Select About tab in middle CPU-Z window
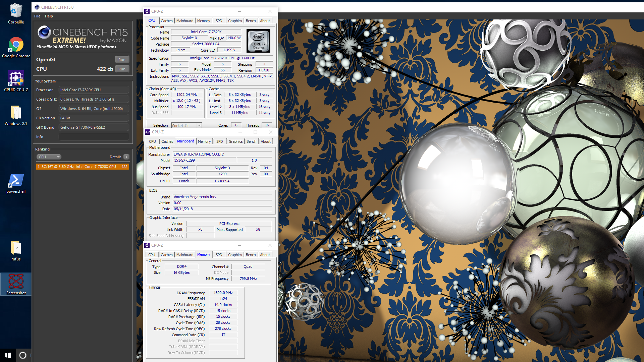Viewport: 644px width, 362px height. coord(266,141)
